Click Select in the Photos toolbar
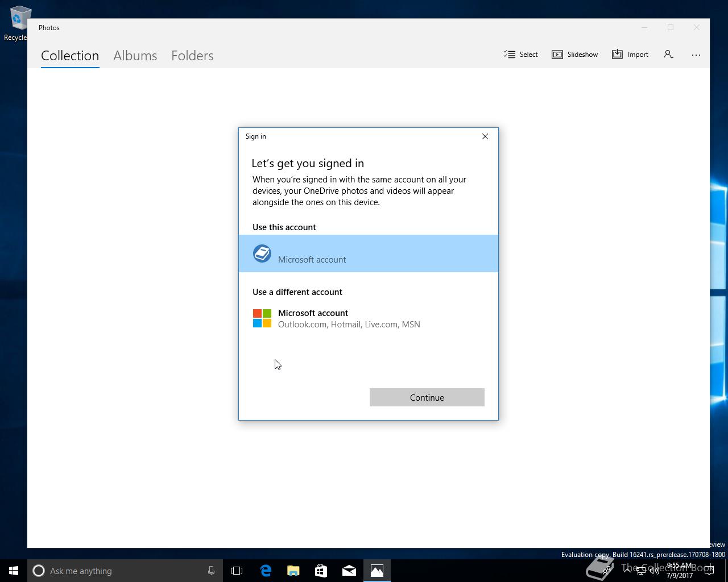The width and height of the screenshot is (728, 582). [521, 55]
